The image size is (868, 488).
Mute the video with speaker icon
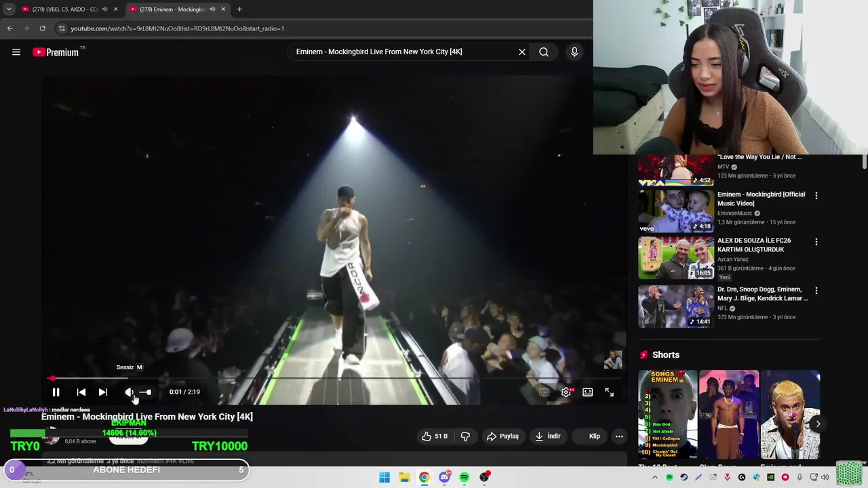[x=129, y=392]
